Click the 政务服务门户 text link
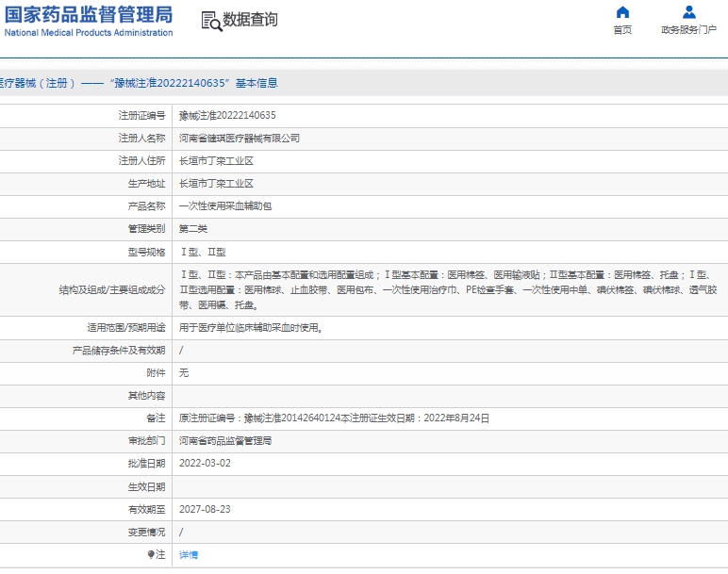728x574 pixels. (x=689, y=30)
